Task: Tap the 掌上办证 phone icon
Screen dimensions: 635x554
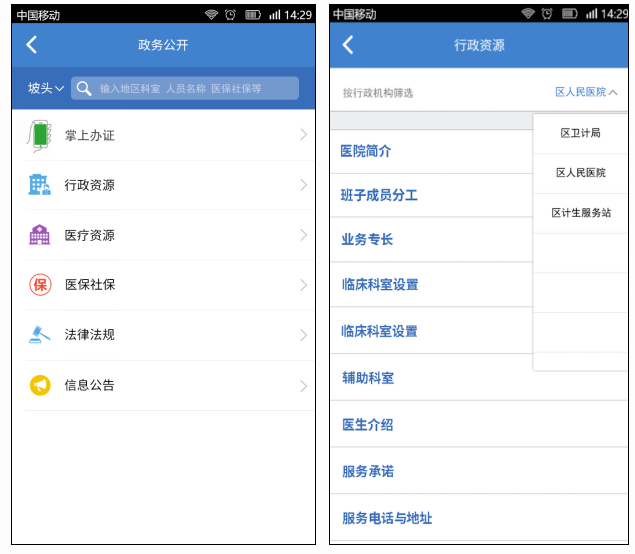Action: pyautogui.click(x=39, y=135)
